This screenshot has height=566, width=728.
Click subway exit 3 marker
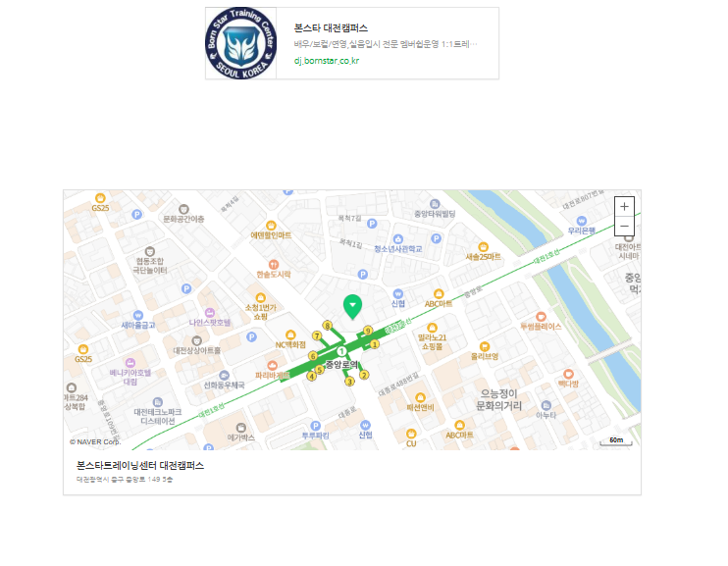349,382
